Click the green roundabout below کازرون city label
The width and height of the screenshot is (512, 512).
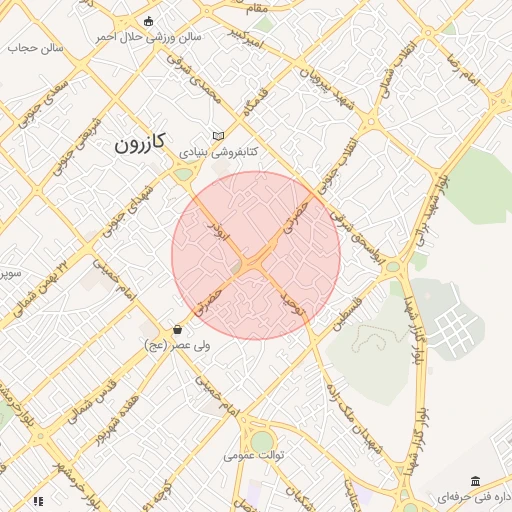click(183, 174)
